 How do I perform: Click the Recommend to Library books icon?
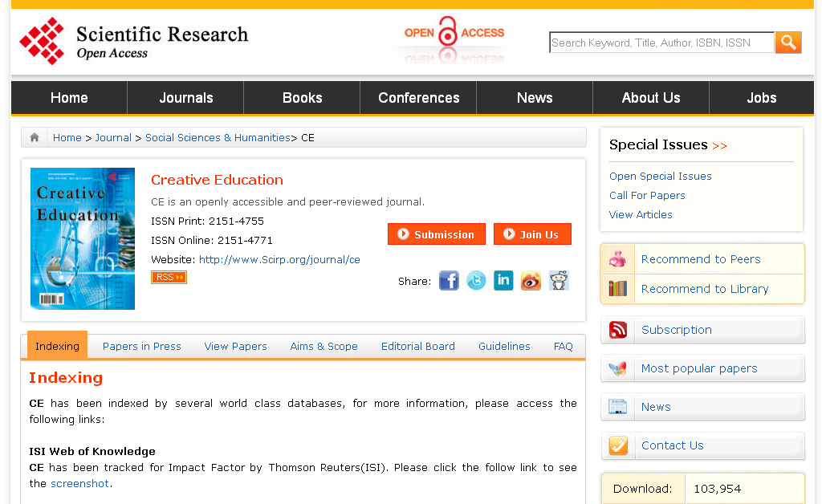[x=617, y=288]
